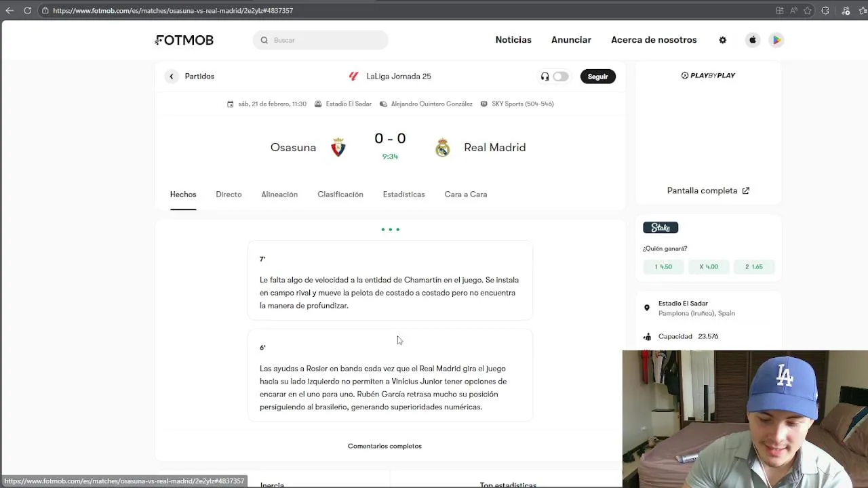Viewport: 868px width, 488px height.
Task: Click the sáb, 21 de febrero, 11:30 date
Action: [272, 104]
